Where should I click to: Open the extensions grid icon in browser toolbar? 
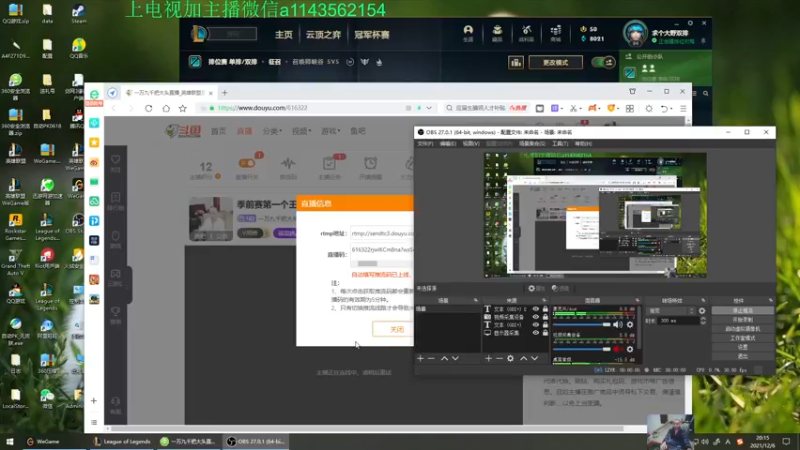[x=630, y=108]
